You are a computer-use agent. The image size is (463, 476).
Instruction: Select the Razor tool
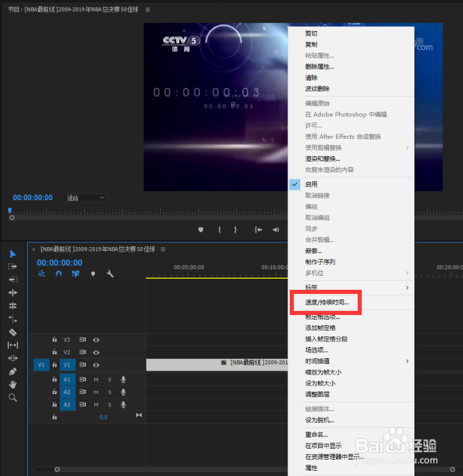[13, 332]
